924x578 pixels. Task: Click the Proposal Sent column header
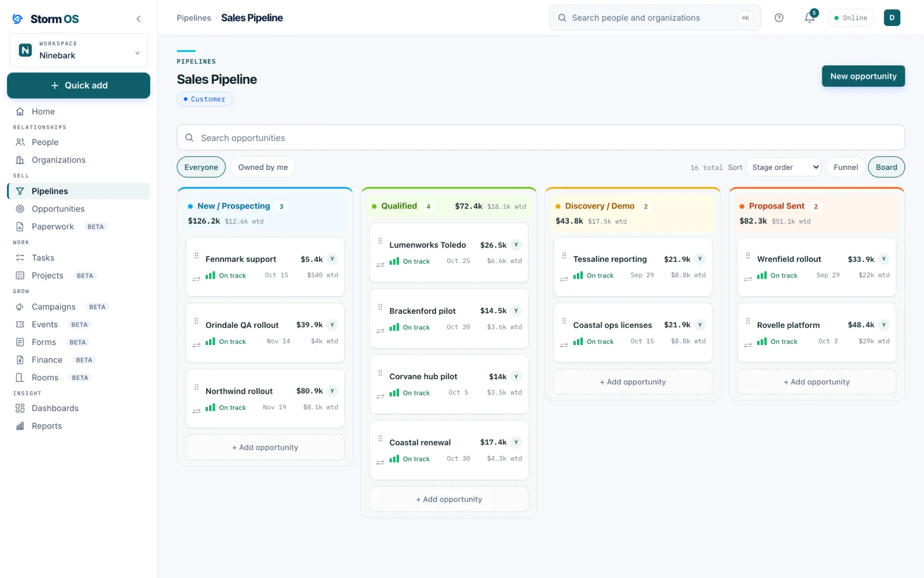click(x=817, y=213)
